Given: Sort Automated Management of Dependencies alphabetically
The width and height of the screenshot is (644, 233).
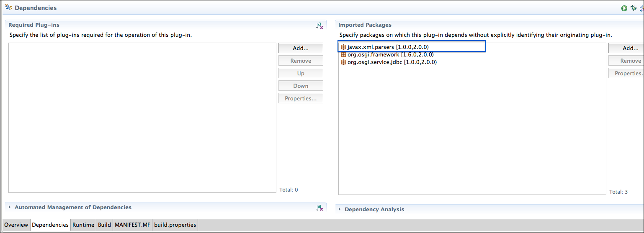Looking at the screenshot, I should point(319,207).
